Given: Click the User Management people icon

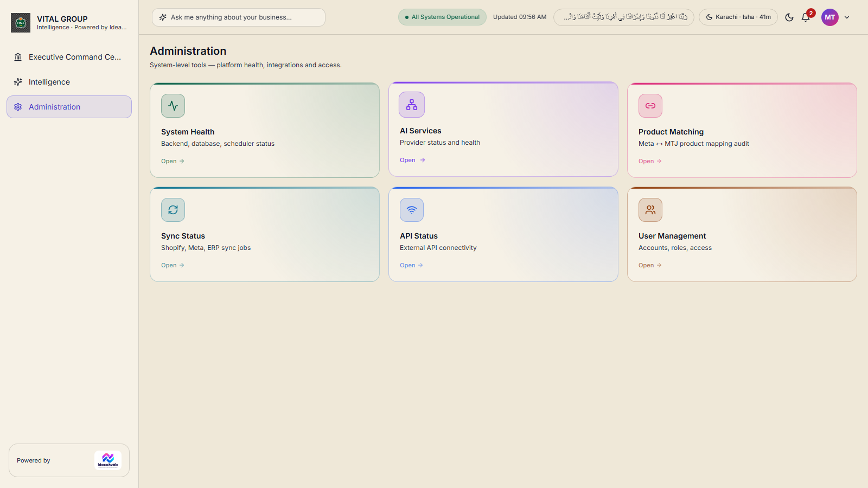Looking at the screenshot, I should (650, 210).
